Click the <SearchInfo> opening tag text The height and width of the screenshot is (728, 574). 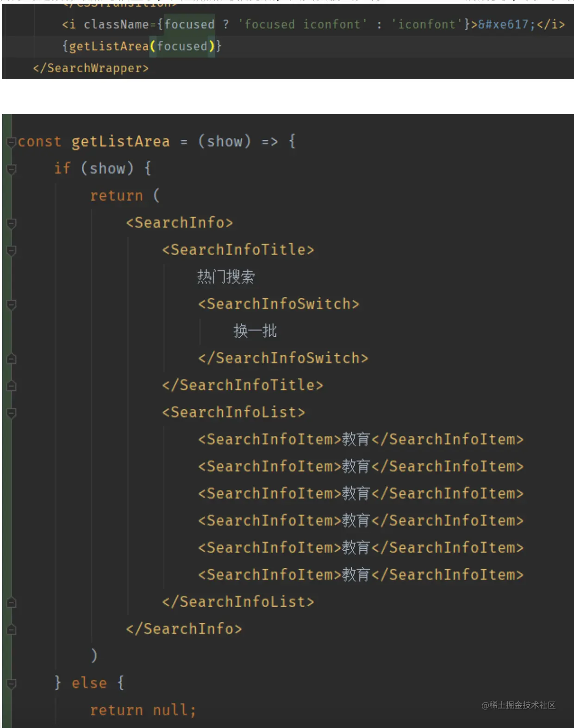click(180, 223)
